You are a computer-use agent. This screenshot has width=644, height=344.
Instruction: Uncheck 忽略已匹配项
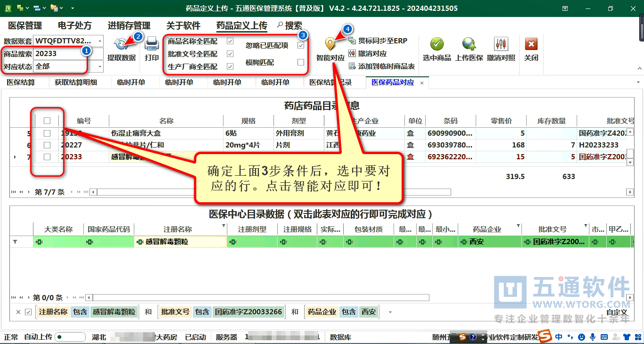pyautogui.click(x=301, y=46)
